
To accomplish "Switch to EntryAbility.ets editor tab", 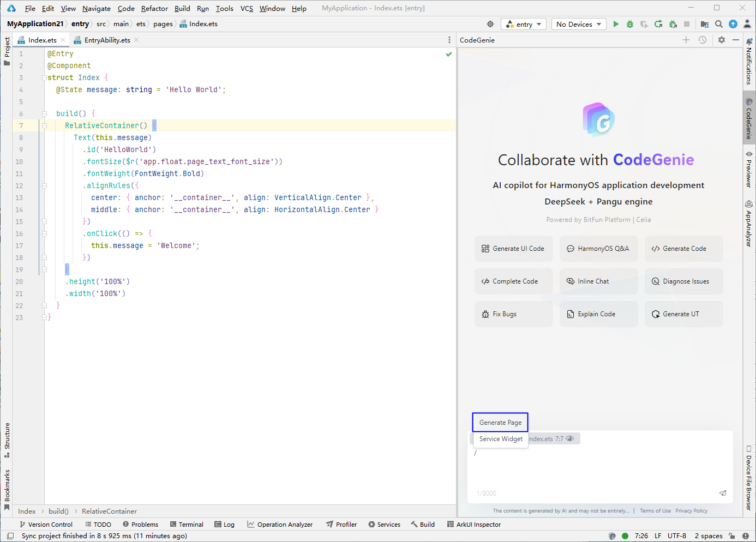I will [x=107, y=40].
